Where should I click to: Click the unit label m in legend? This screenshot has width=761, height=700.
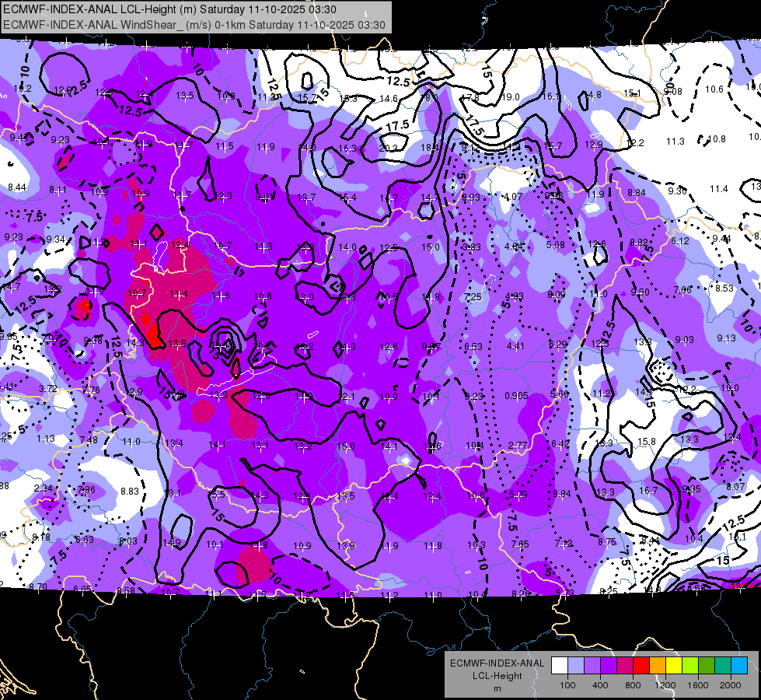pyautogui.click(x=497, y=688)
